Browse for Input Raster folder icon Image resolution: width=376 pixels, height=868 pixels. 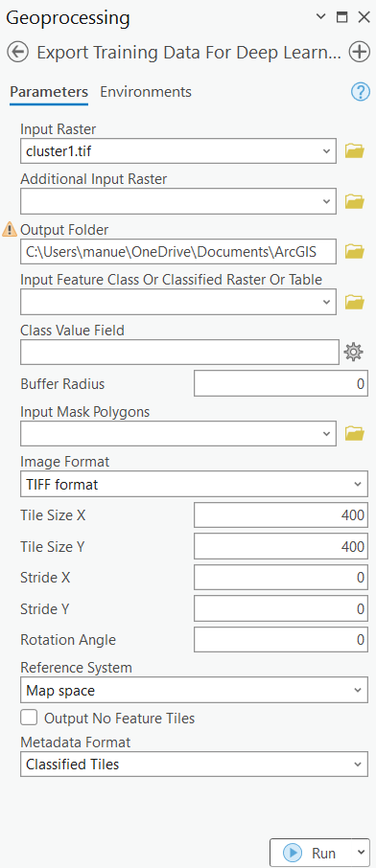pyautogui.click(x=354, y=150)
